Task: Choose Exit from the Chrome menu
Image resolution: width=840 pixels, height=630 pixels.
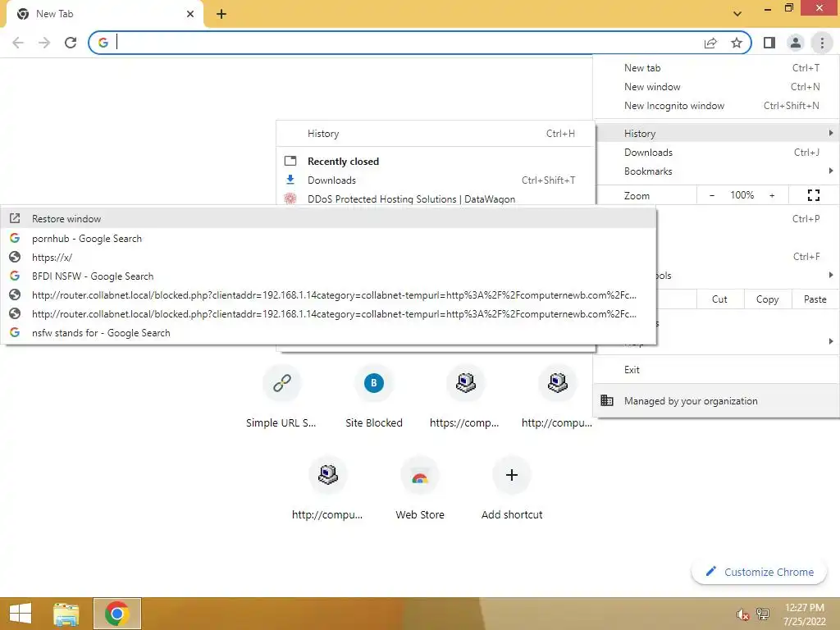Action: pyautogui.click(x=716, y=370)
